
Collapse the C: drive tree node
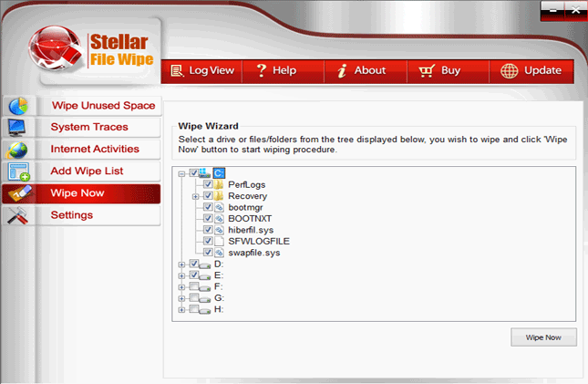click(181, 174)
